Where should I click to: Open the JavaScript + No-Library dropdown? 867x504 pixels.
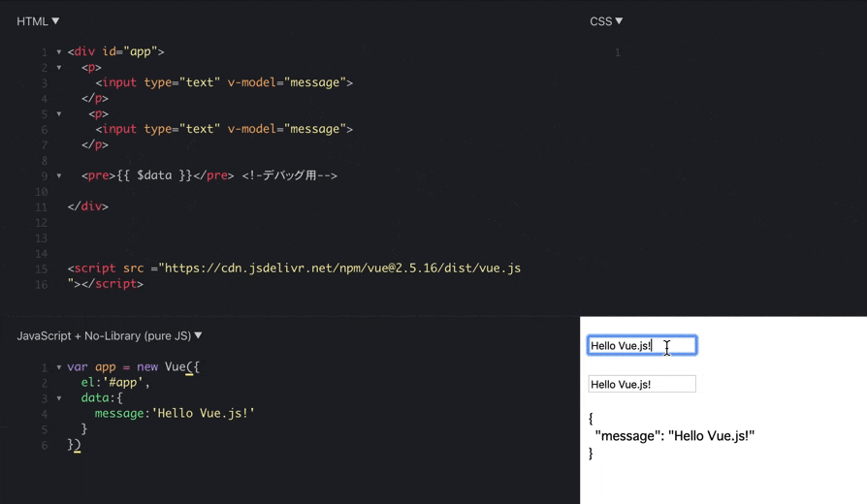(x=109, y=335)
